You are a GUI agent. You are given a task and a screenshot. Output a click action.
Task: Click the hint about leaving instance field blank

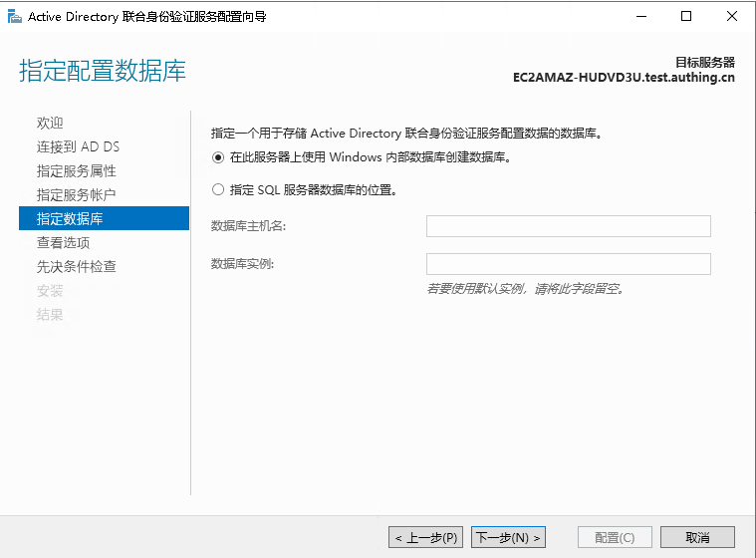526,289
